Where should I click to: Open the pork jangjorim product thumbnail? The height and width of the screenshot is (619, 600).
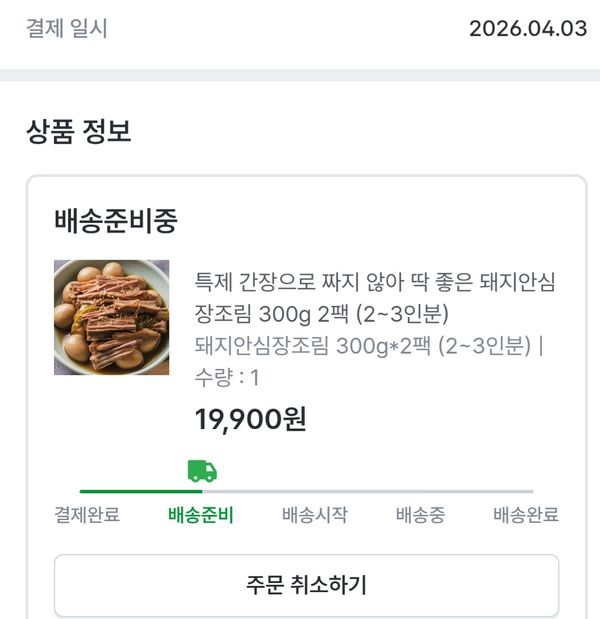(111, 318)
